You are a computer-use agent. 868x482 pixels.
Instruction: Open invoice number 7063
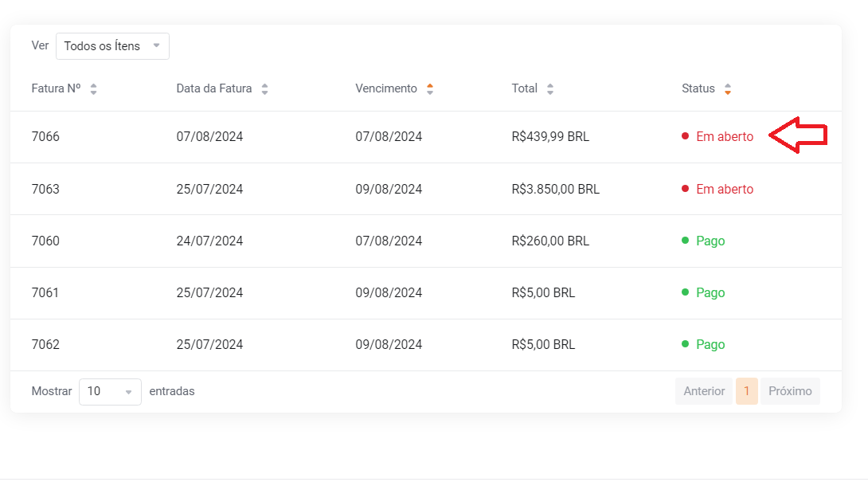click(x=45, y=189)
